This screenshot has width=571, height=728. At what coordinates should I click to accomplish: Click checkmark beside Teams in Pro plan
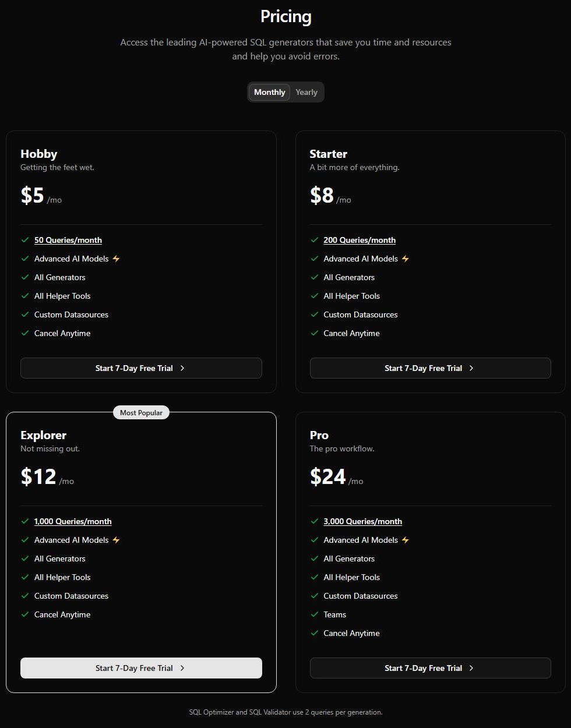click(x=315, y=614)
